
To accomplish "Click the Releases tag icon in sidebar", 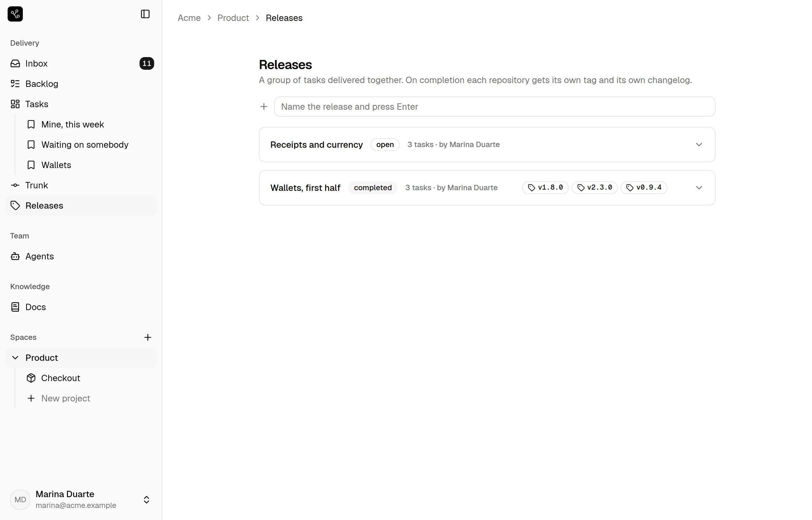I will [15, 205].
